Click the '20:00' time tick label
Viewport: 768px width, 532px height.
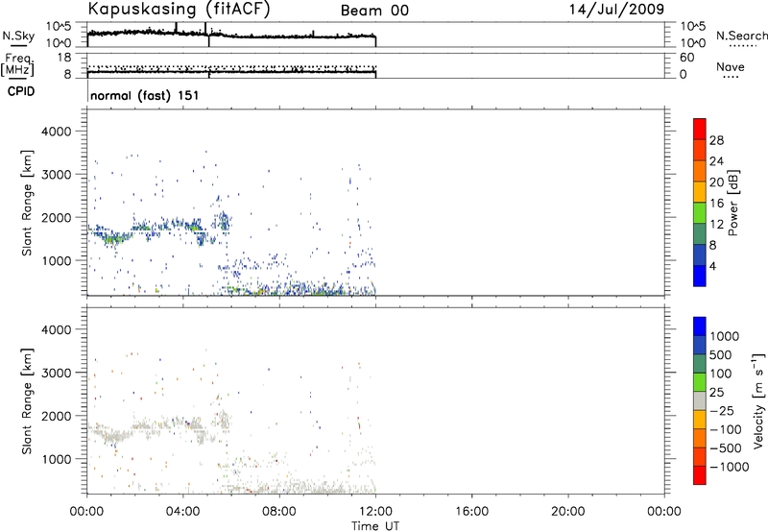coord(568,512)
